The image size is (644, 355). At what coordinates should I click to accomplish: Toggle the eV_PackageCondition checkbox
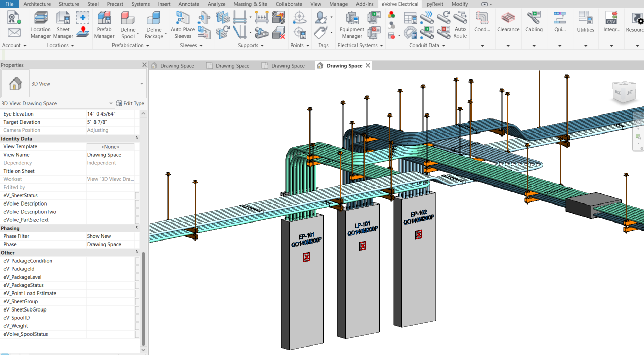pyautogui.click(x=137, y=261)
